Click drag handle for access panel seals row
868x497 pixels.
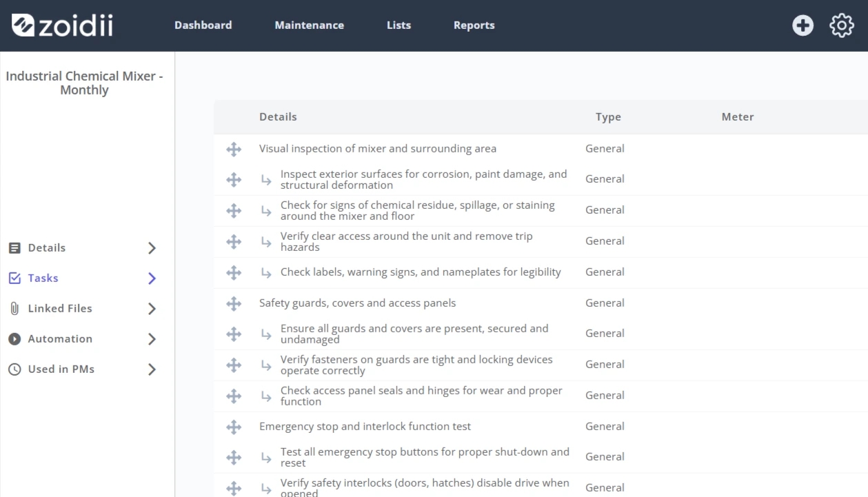(234, 396)
